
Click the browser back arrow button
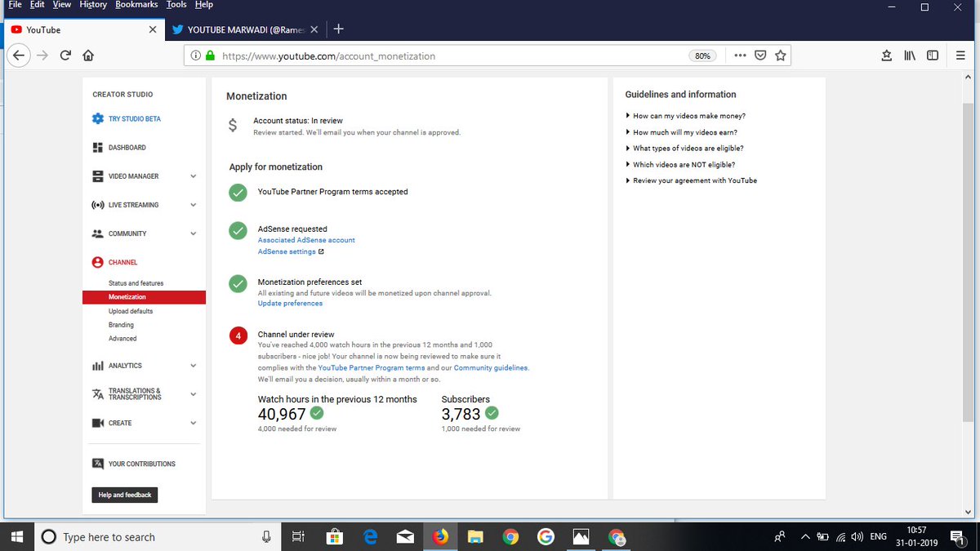18,56
